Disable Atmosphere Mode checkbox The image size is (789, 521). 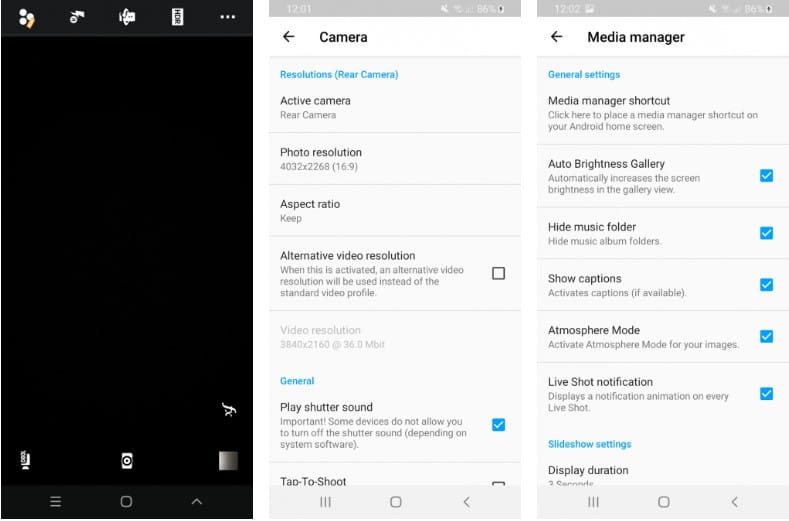(766, 336)
